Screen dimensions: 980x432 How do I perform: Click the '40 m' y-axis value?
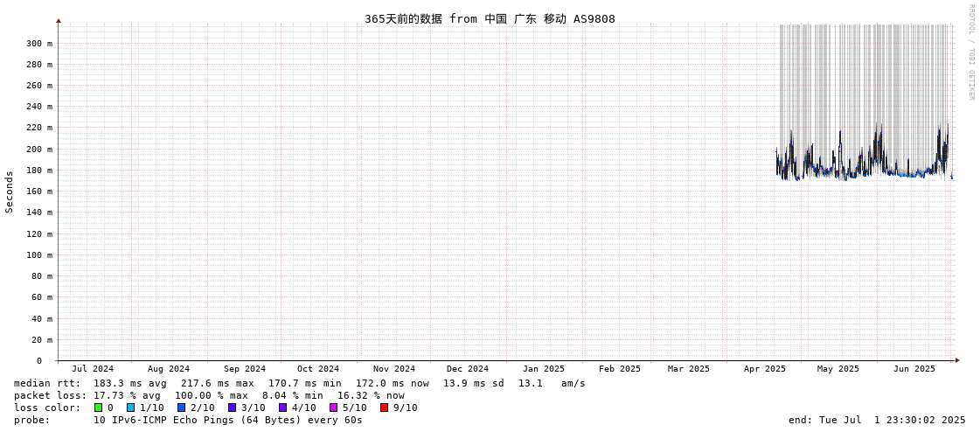coord(43,319)
